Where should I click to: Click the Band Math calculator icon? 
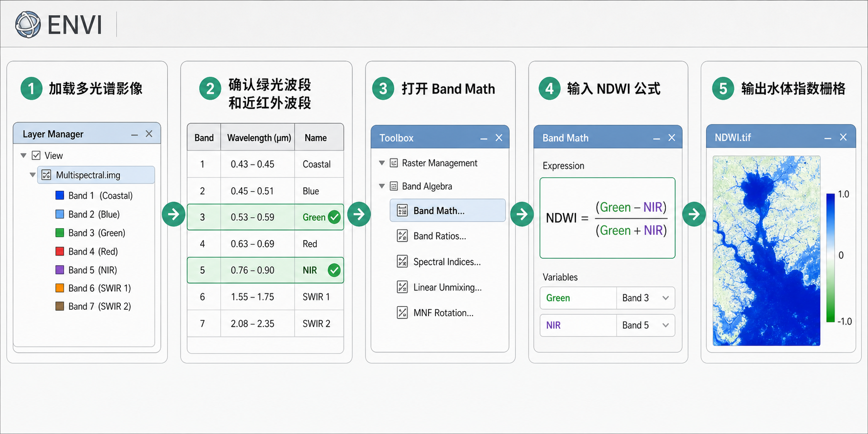click(x=402, y=210)
